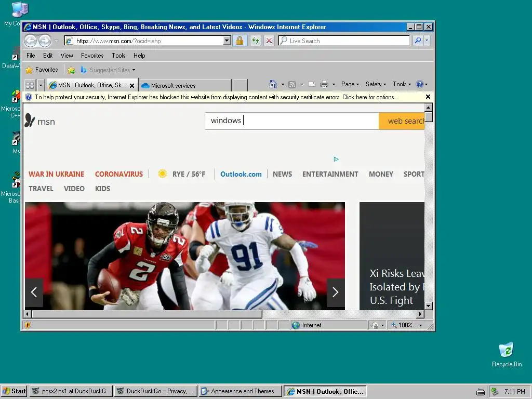Click the Start button
Viewport: 532px width, 399px height.
[14, 391]
